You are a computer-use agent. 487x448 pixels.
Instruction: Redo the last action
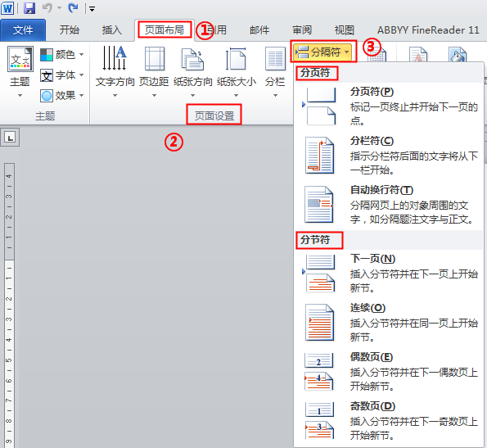point(74,7)
